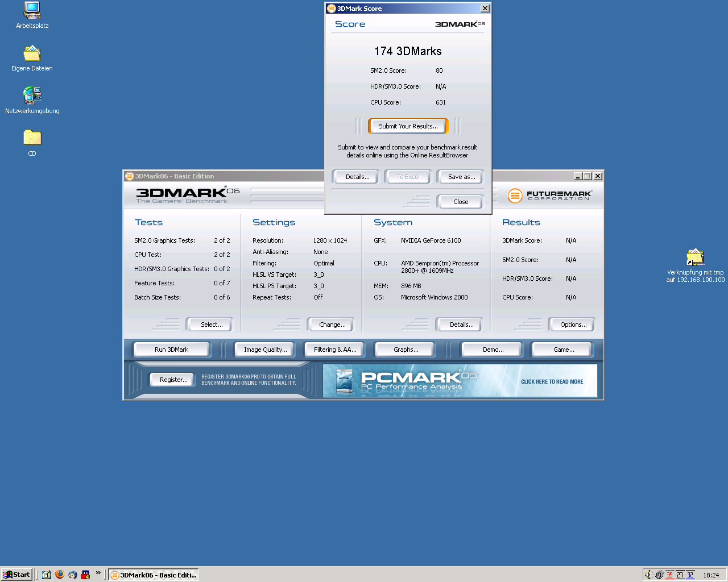This screenshot has width=728, height=582.
Task: Click the Register button
Action: point(173,380)
